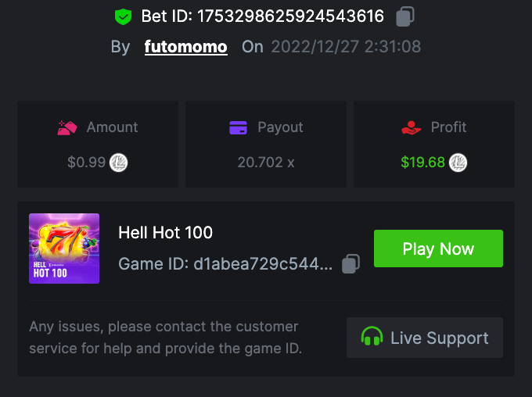Click the headset icon on Live Support
The height and width of the screenshot is (397, 532).
[x=372, y=338]
